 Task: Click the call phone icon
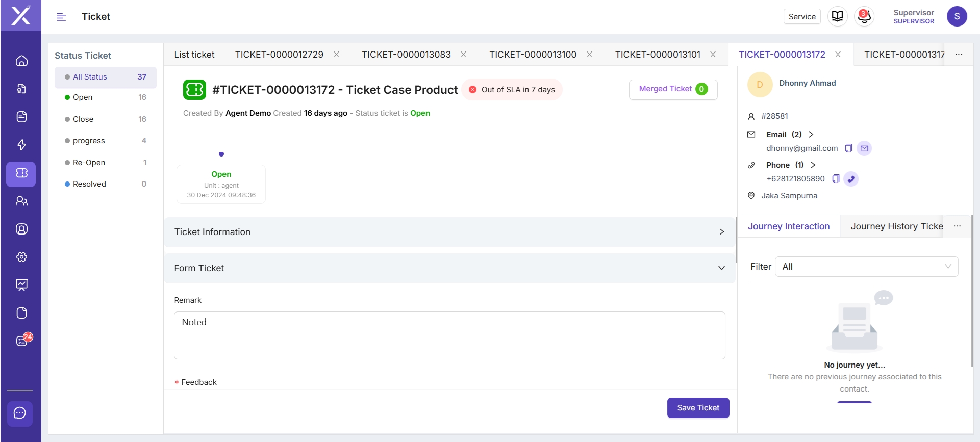point(851,179)
